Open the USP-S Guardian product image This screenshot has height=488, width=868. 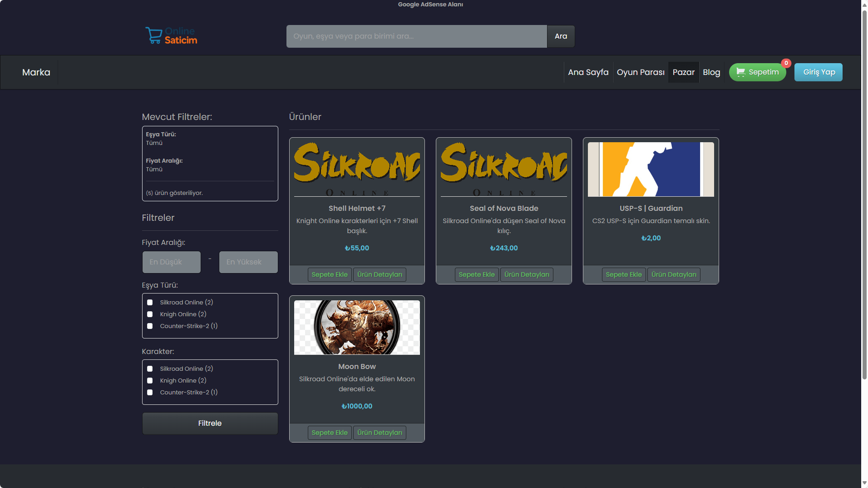pyautogui.click(x=651, y=169)
